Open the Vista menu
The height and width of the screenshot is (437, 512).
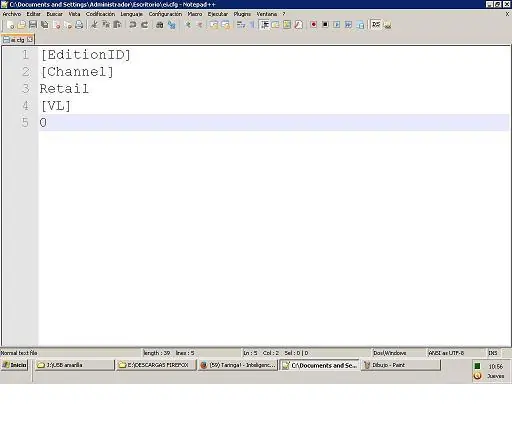pyautogui.click(x=74, y=14)
